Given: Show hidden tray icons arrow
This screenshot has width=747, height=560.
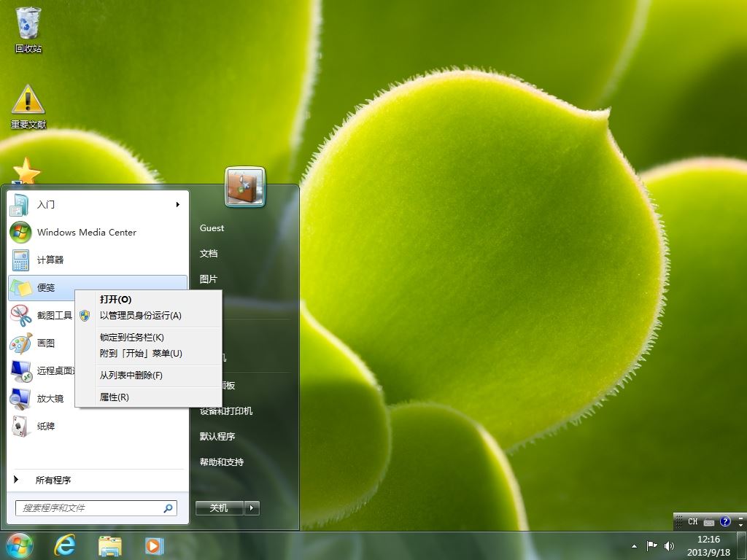Looking at the screenshot, I should coord(634,546).
